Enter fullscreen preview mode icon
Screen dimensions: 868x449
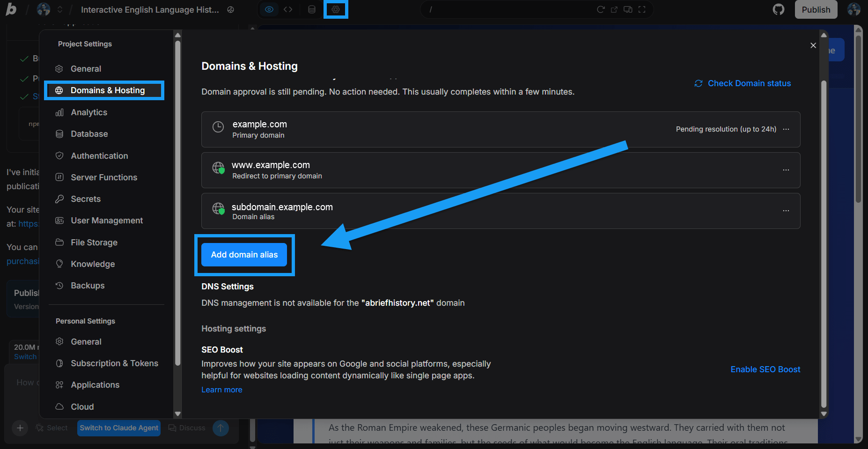tap(642, 9)
